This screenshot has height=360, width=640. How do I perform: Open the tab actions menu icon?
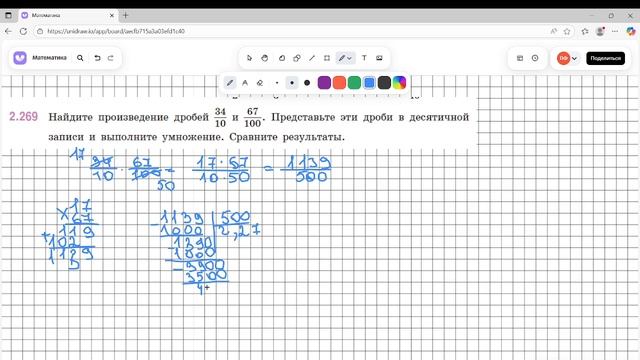[x=8, y=15]
